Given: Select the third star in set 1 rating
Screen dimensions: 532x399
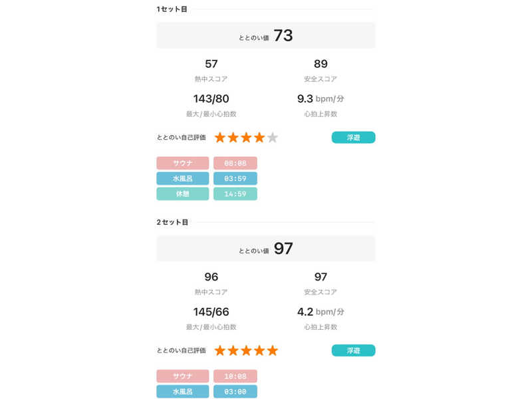Looking at the screenshot, I should click(246, 138).
